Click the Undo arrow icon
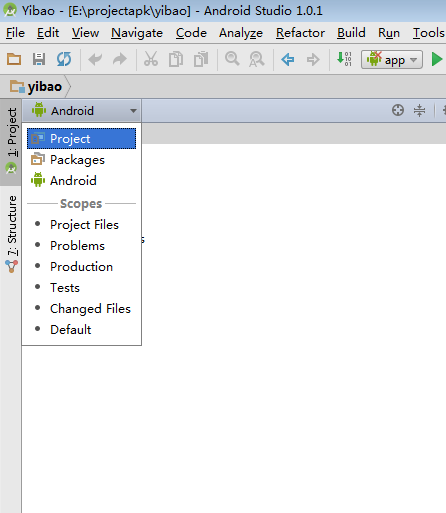This screenshot has height=513, width=446. pos(95,60)
